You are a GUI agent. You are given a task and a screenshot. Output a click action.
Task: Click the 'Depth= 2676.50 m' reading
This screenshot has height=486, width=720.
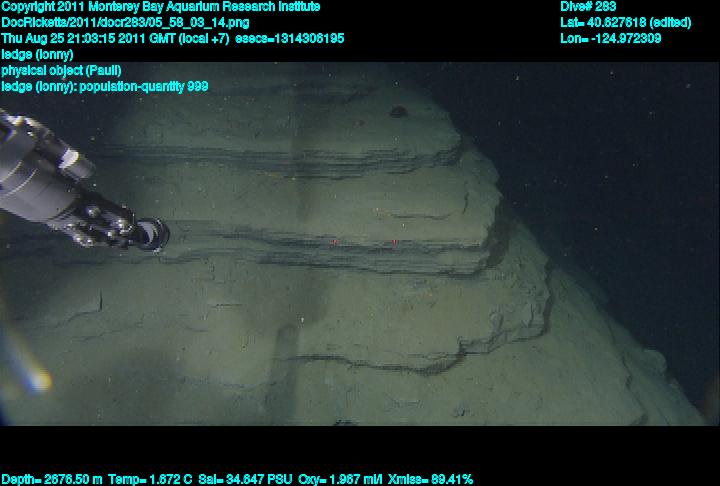[52, 479]
